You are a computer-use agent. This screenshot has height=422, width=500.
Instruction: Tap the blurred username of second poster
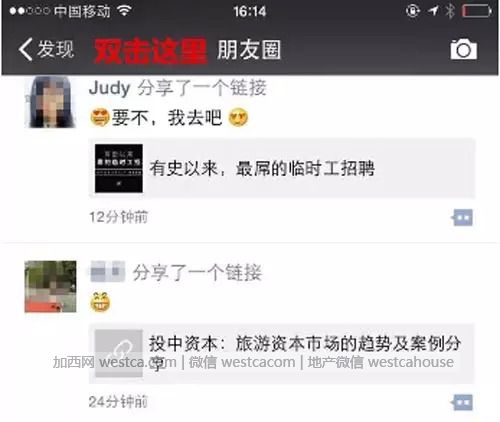coord(107,271)
